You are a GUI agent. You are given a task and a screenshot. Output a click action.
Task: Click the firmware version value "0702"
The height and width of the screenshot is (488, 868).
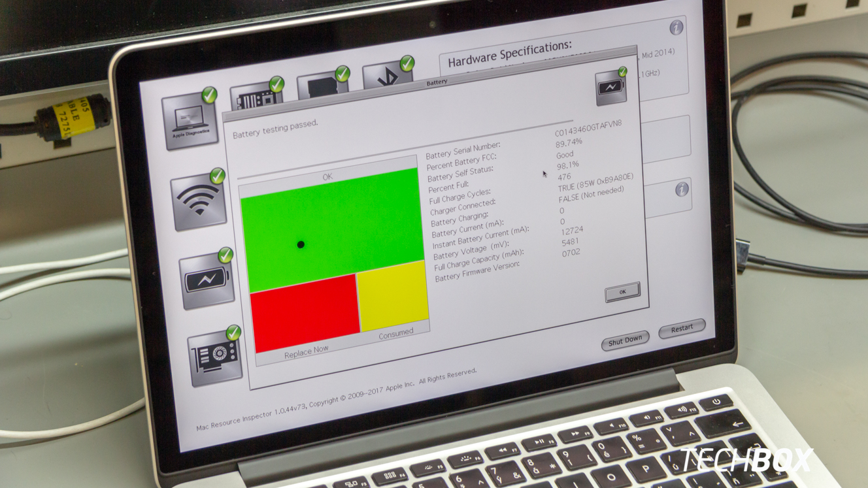click(571, 253)
